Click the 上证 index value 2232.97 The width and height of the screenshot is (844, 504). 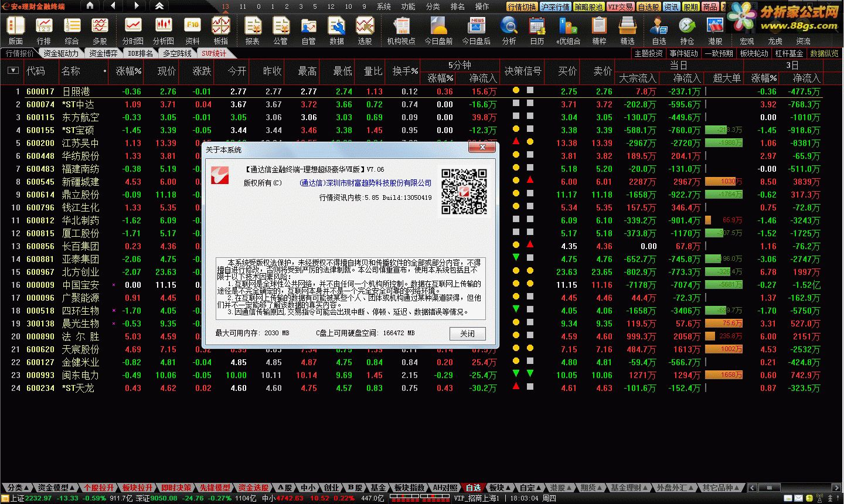pos(38,498)
